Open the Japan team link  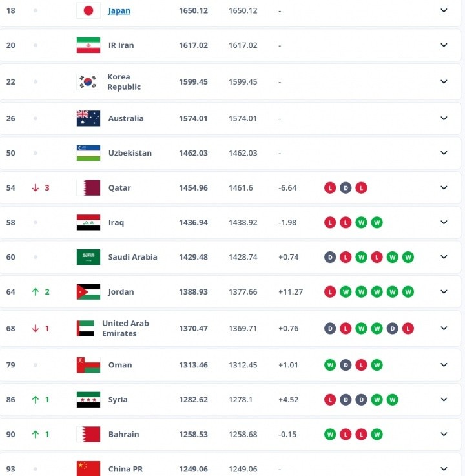[x=119, y=10]
